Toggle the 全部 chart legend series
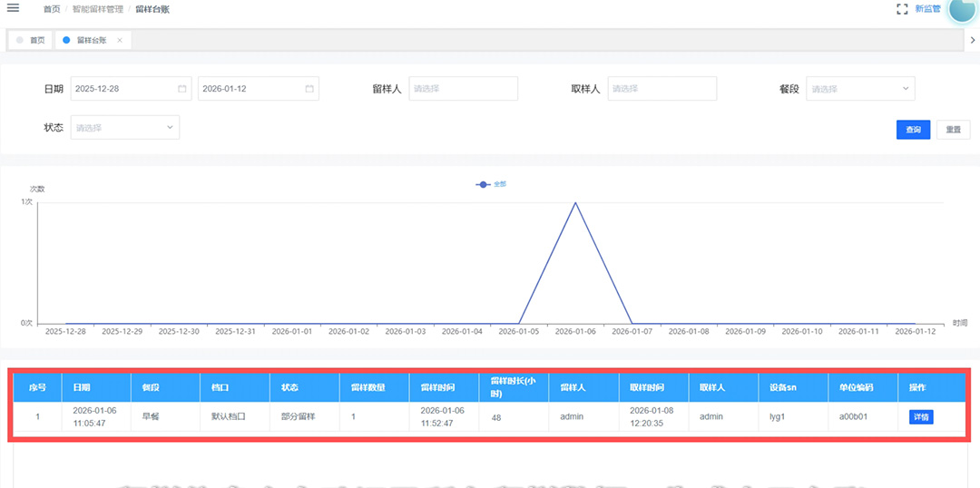 pos(491,184)
